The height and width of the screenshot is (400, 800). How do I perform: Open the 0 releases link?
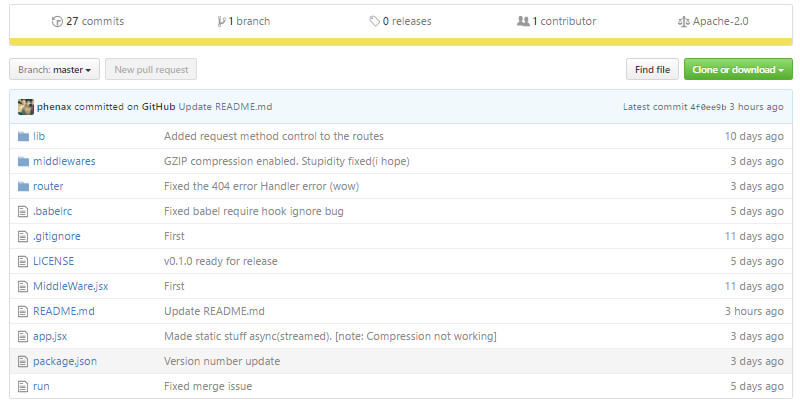[x=401, y=21]
